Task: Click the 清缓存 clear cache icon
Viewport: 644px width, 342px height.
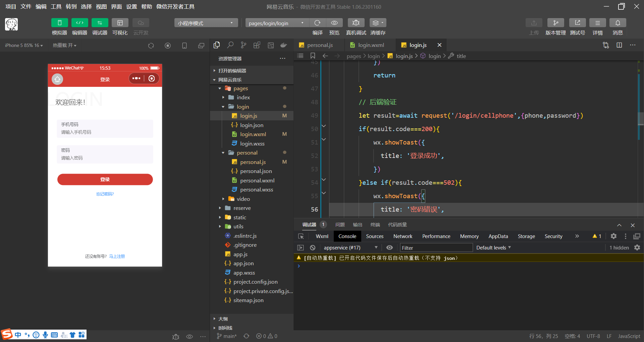Action: point(378,23)
